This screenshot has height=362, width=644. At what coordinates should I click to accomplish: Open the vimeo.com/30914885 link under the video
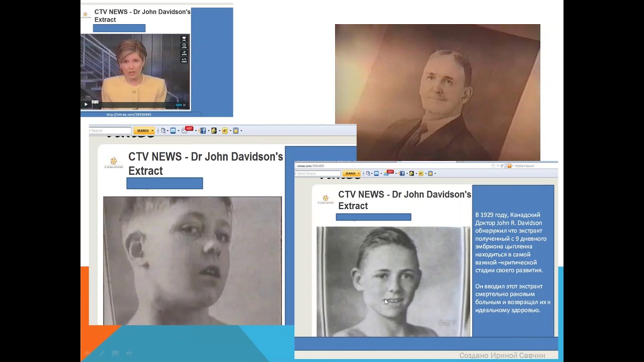[x=129, y=114]
